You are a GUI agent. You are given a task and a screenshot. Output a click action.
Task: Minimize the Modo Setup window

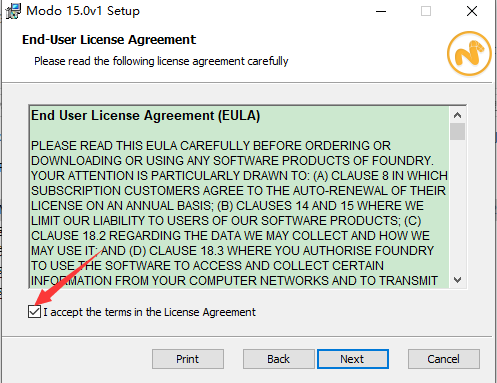(381, 11)
